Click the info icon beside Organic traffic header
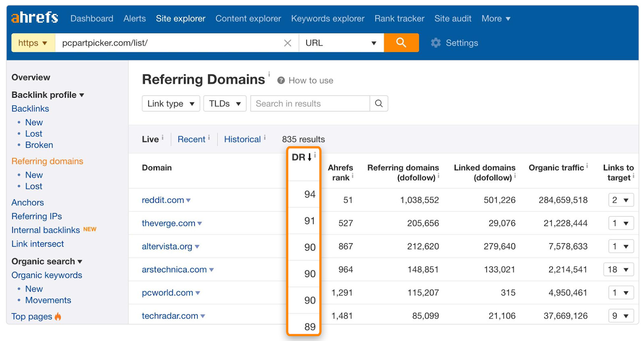Screen dimensions: 644x341 pyautogui.click(x=587, y=165)
